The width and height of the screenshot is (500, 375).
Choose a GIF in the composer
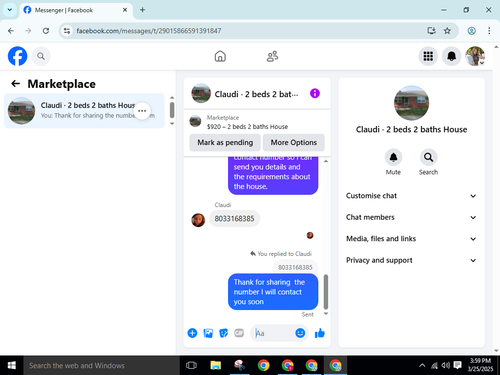coord(239,333)
